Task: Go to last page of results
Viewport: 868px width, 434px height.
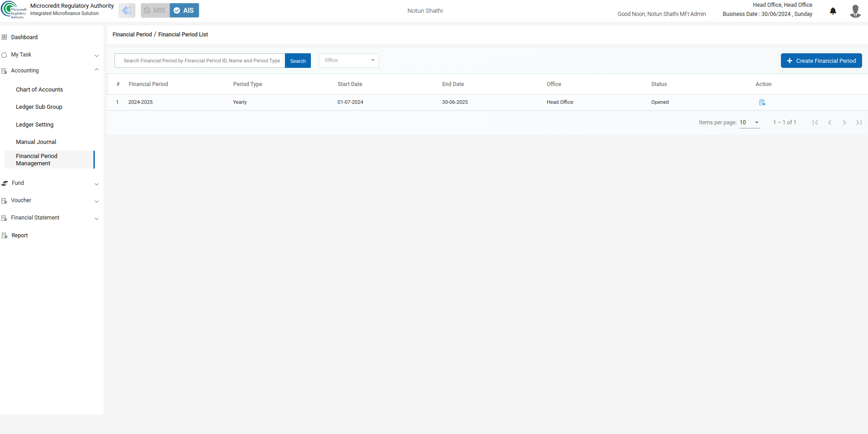Action: pos(859,123)
